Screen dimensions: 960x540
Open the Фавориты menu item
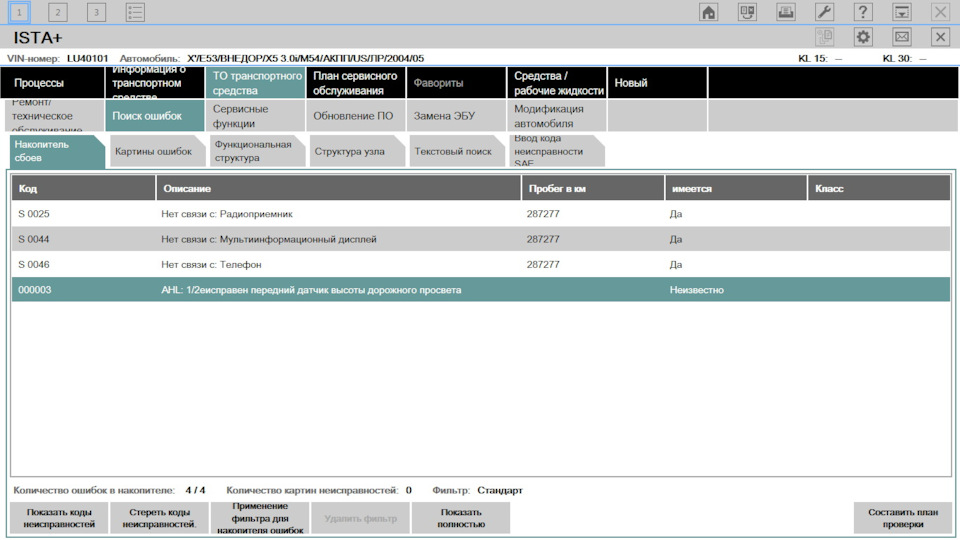tap(457, 83)
